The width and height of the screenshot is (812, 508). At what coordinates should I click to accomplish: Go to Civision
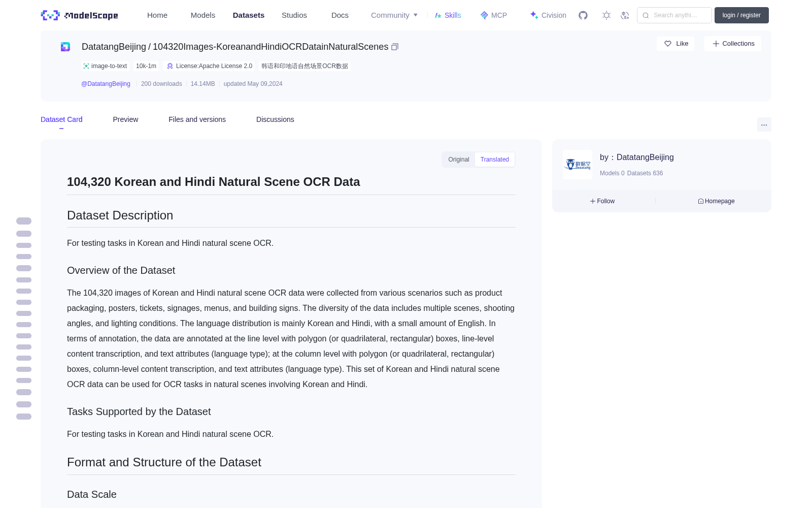click(548, 15)
